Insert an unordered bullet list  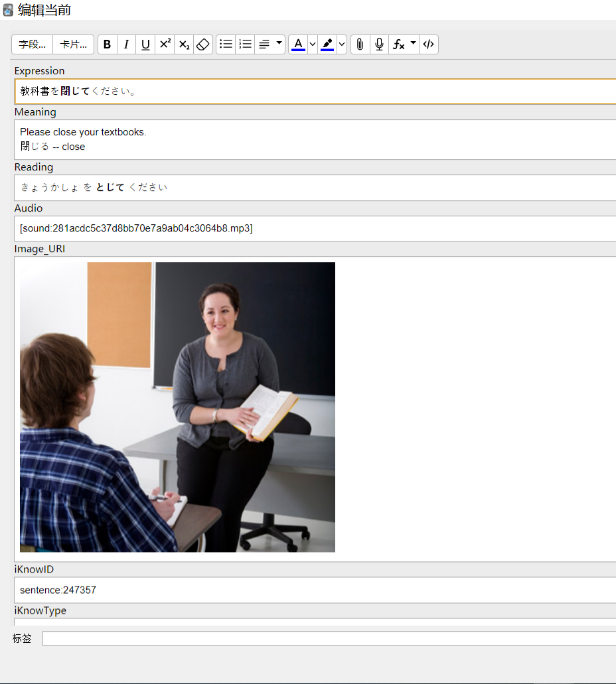tap(226, 44)
